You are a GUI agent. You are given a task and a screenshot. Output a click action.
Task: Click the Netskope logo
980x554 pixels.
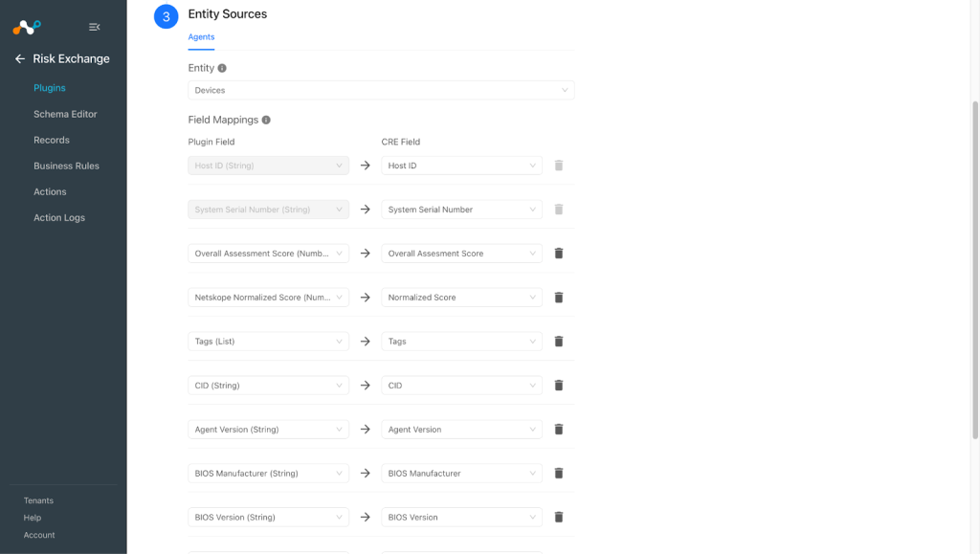(27, 27)
